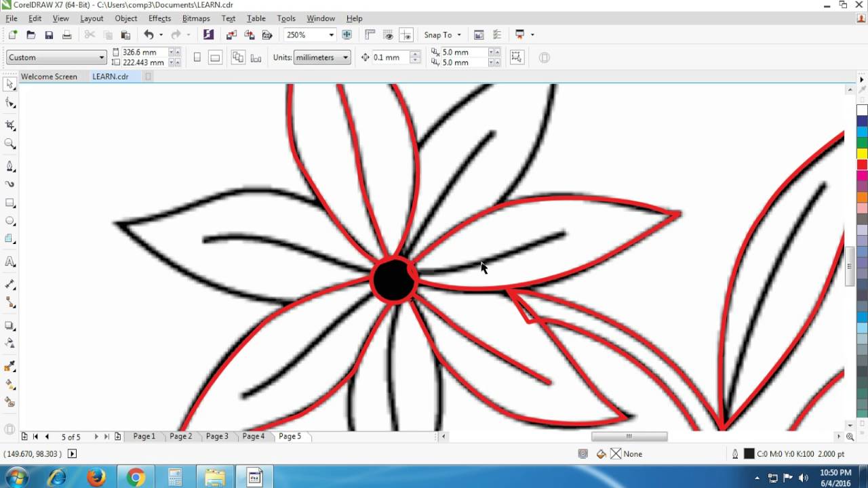868x488 pixels.
Task: Open CorelDRAW from the Windows taskbar
Action: [254, 476]
